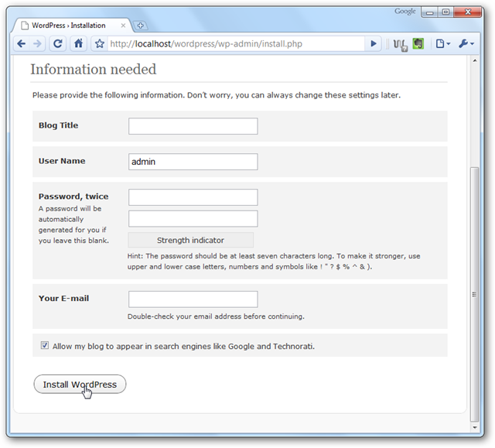The width and height of the screenshot is (495, 448).
Task: Click the Evernote elephant extension icon
Action: 418,43
